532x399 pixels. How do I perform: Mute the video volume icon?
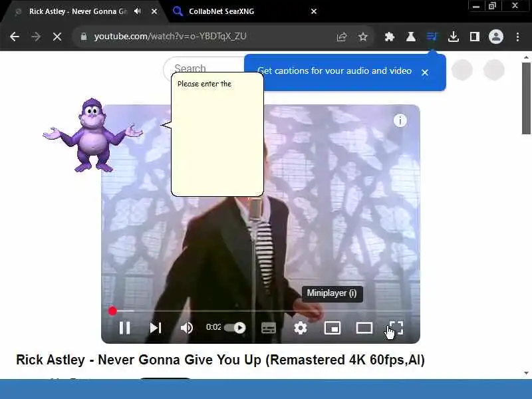point(186,328)
